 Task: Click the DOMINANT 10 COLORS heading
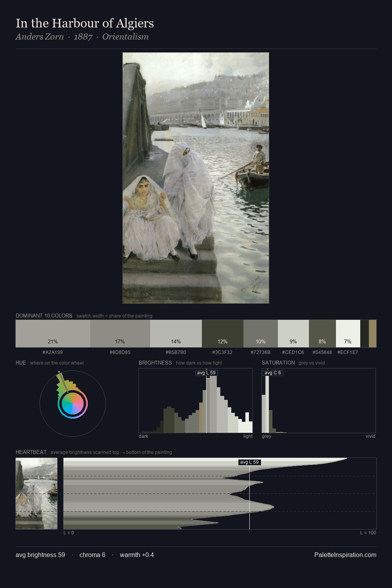pos(44,316)
